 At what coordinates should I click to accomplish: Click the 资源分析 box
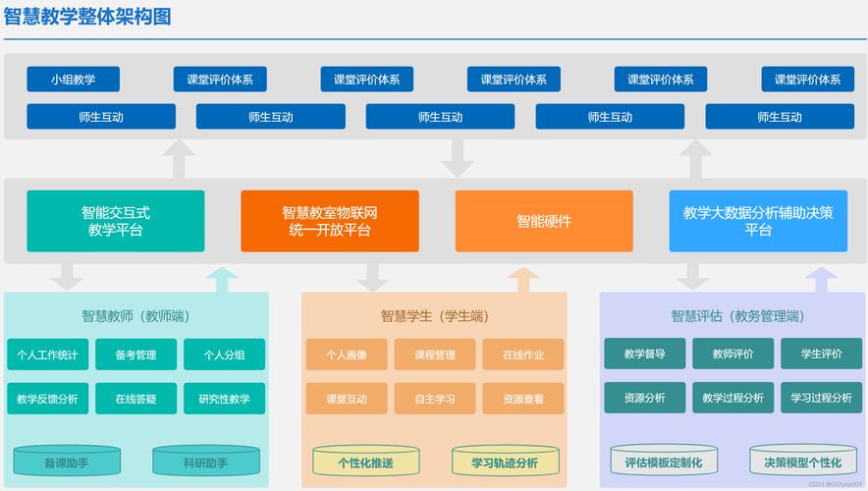click(x=645, y=398)
